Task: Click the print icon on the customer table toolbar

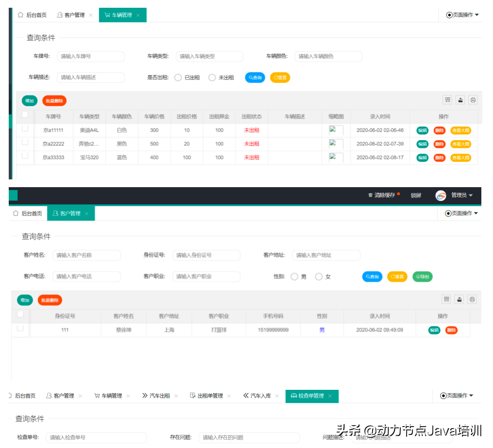Action: pos(472,299)
